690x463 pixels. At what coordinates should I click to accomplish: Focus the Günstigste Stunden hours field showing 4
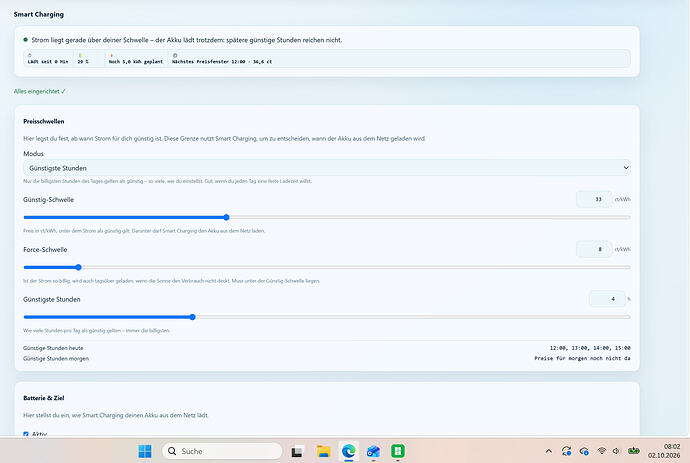[x=607, y=299]
